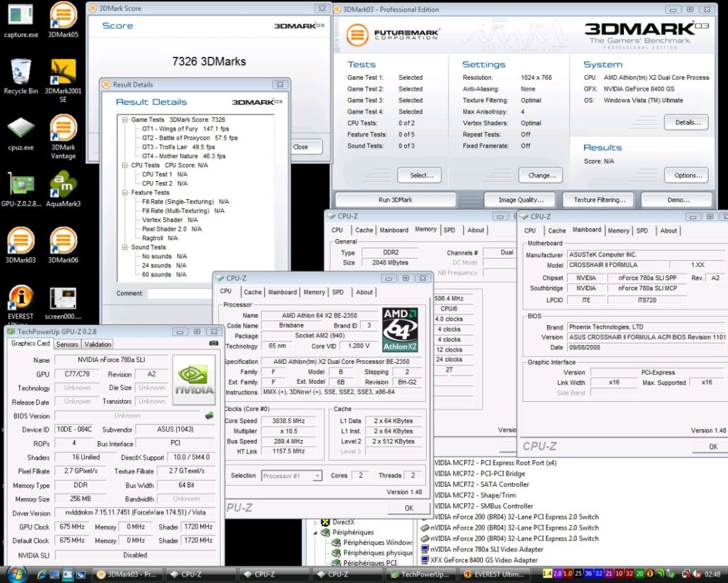This screenshot has width=728, height=583.
Task: Open the capture.exe desktop icon
Action: 21,19
